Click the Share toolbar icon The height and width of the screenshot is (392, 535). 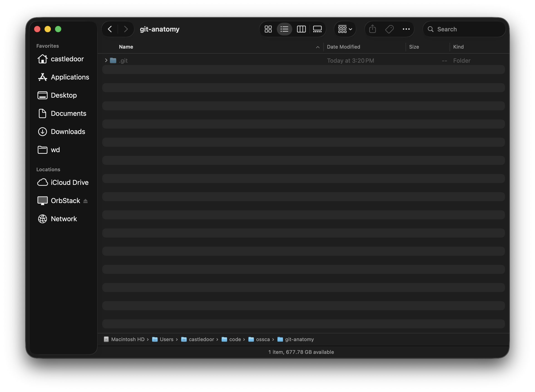click(x=372, y=29)
